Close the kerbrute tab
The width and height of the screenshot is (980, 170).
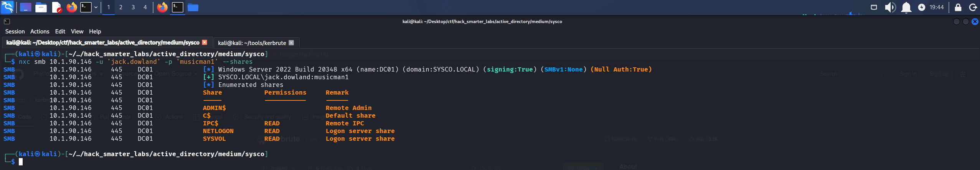(291, 43)
